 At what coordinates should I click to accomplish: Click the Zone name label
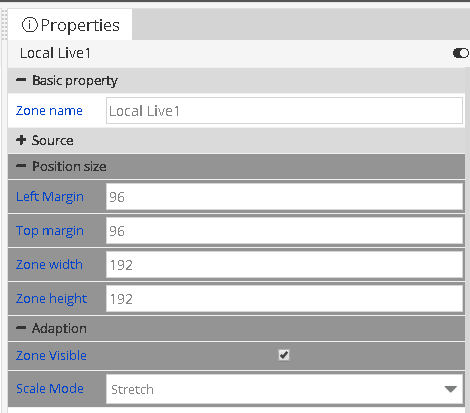click(49, 111)
